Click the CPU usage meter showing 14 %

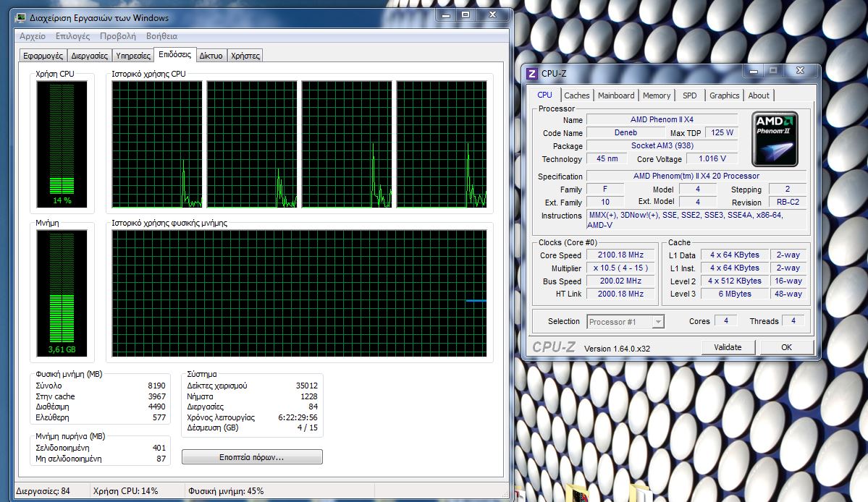pyautogui.click(x=62, y=144)
